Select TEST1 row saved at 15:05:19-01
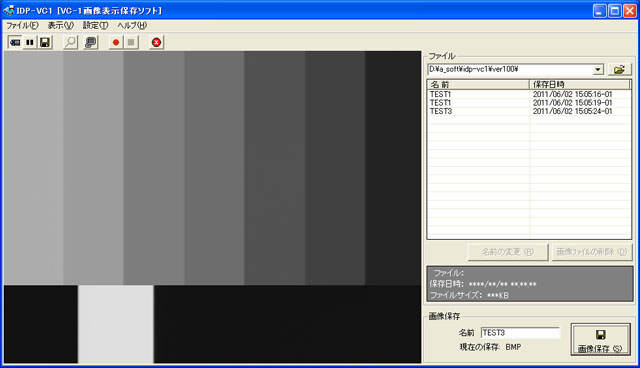This screenshot has width=640, height=368. (x=529, y=103)
